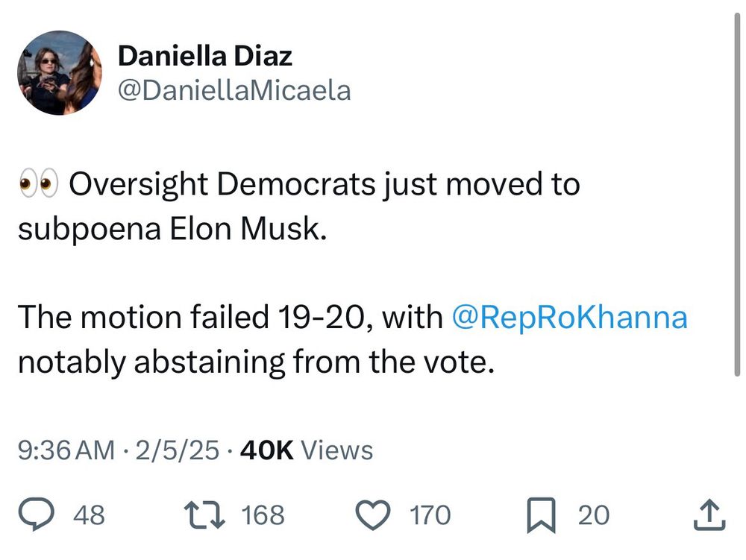
Task: Click the 168 reposts count
Action: tap(263, 515)
